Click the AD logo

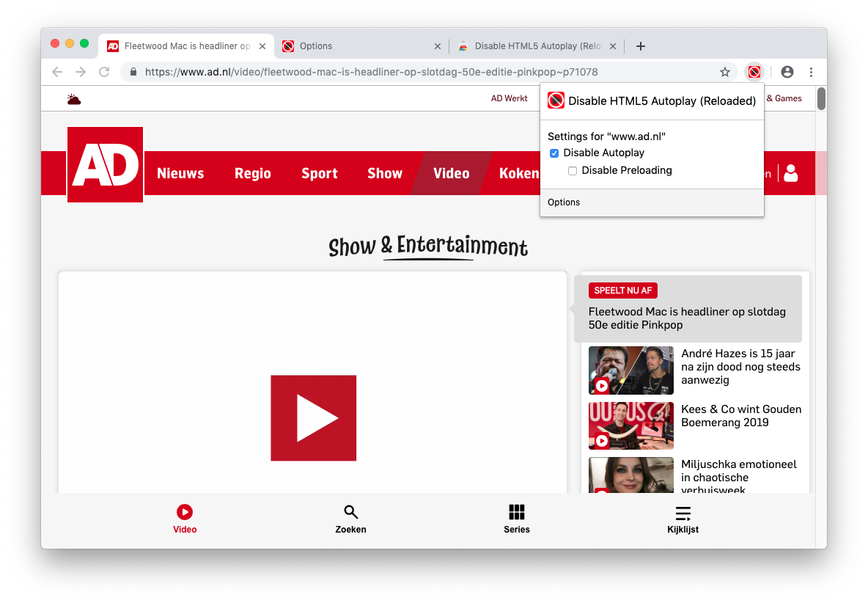click(x=105, y=165)
